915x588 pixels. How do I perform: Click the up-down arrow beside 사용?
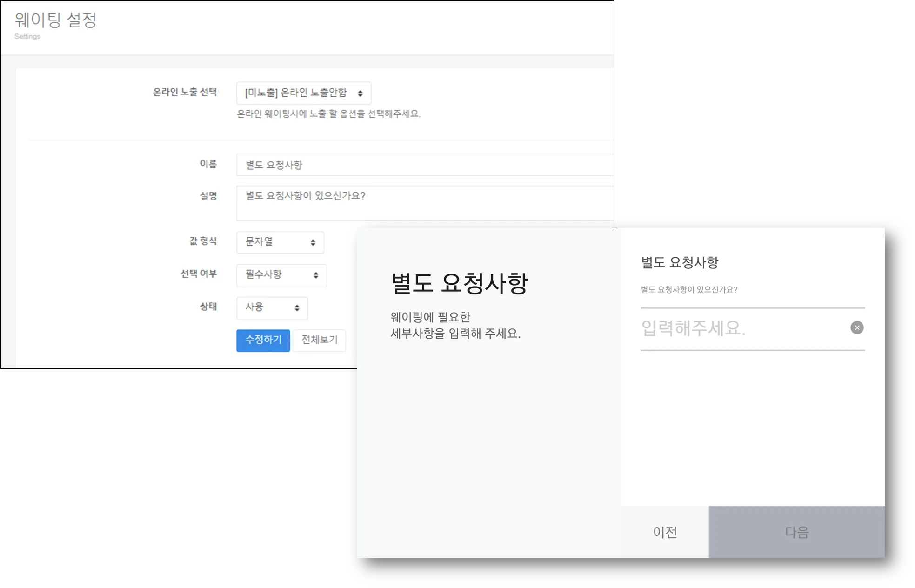(x=297, y=308)
